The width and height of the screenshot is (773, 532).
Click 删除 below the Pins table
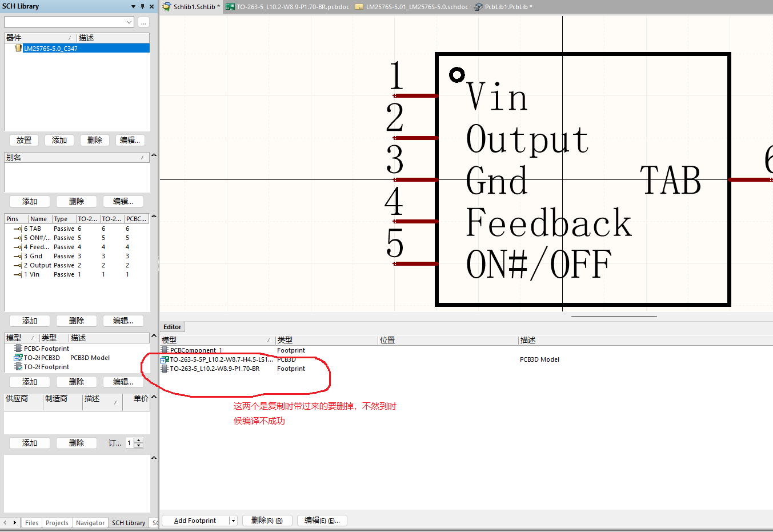pos(77,321)
